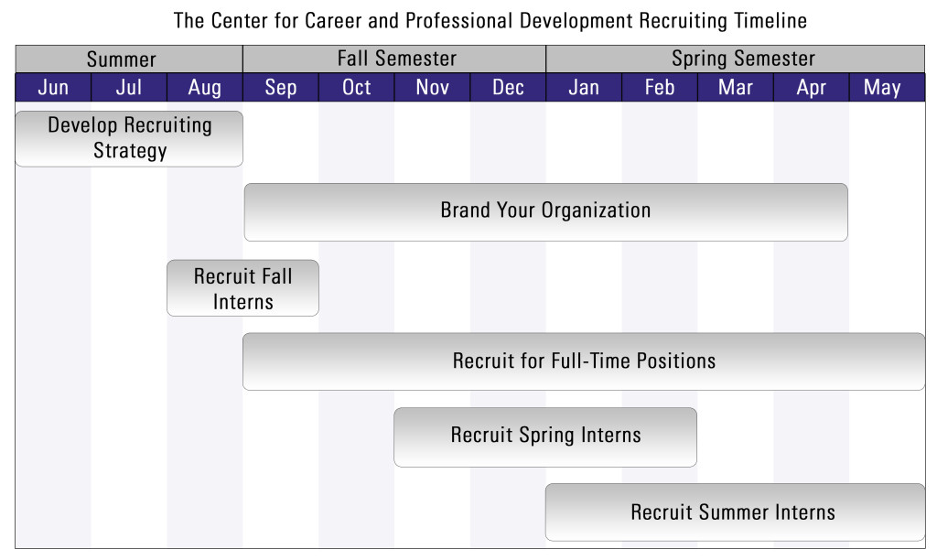This screenshot has height=560, width=937.
Task: Click the Aug month cell
Action: 205,87
